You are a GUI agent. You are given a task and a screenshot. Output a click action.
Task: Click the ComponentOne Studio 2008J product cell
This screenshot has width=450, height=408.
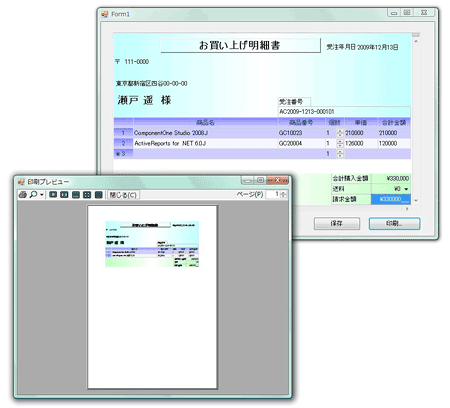205,133
